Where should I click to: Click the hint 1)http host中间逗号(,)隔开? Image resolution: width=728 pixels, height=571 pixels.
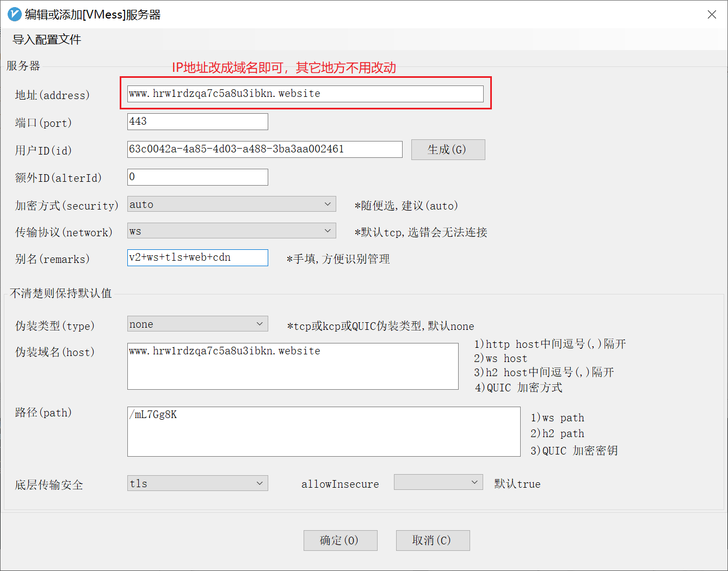tap(550, 344)
